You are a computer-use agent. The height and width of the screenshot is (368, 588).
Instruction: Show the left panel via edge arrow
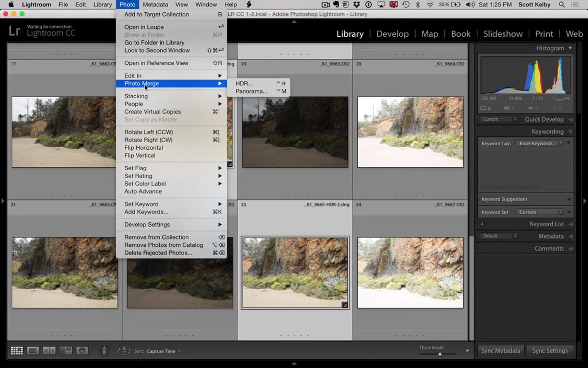tap(3, 201)
